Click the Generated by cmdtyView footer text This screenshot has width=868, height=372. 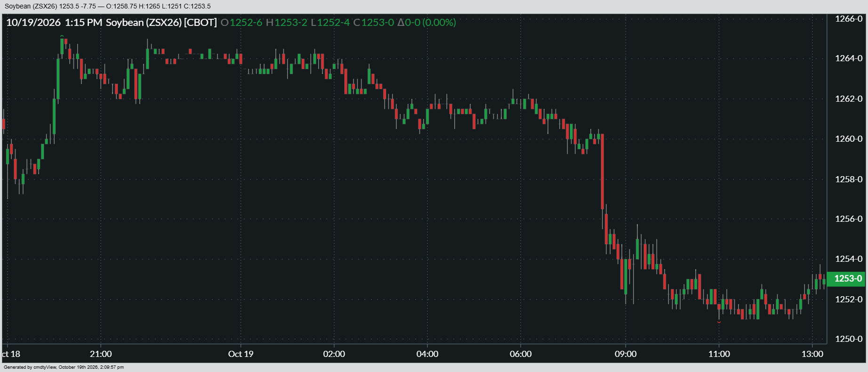pyautogui.click(x=64, y=367)
